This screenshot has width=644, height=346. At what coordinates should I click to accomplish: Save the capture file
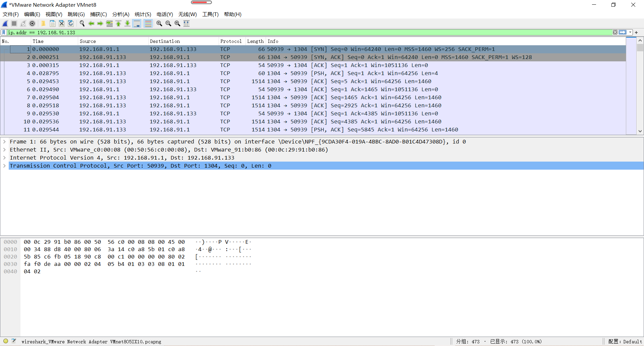53,23
